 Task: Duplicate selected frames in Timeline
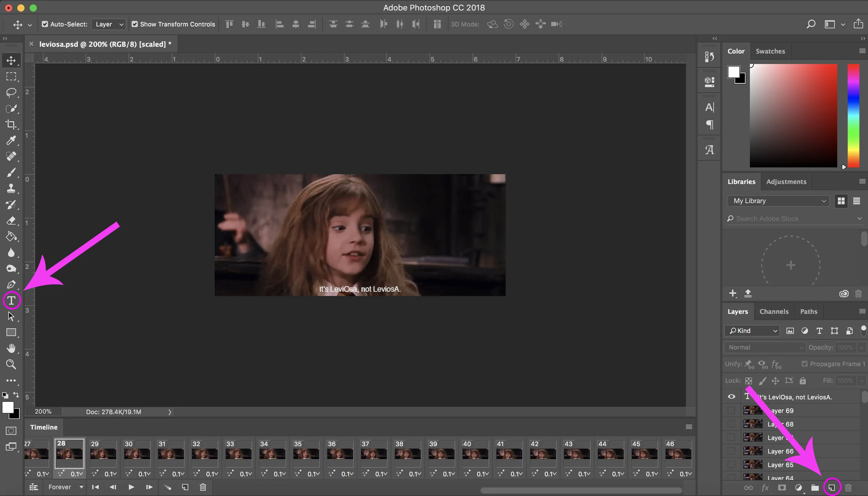pyautogui.click(x=185, y=487)
